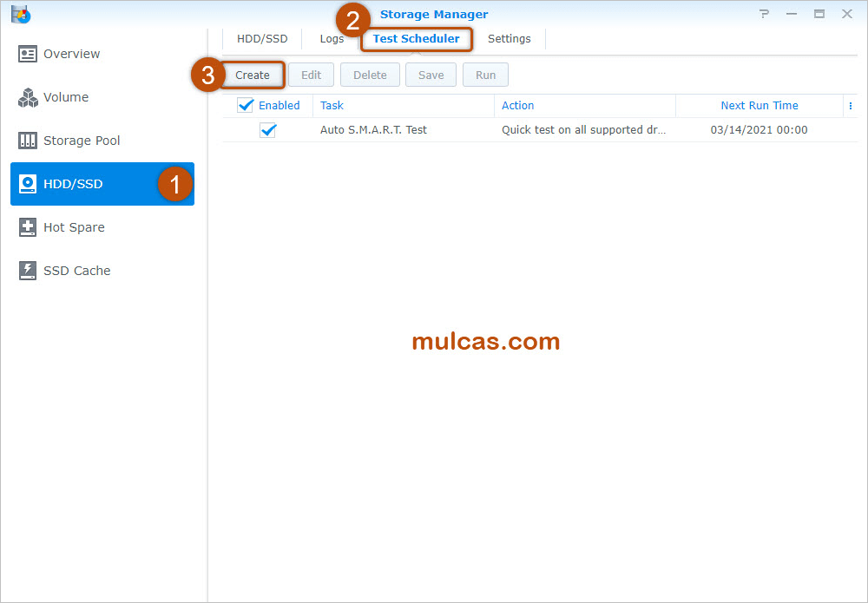Click the Overview sidebar icon
Screen dimensions: 868x603
click(28, 54)
